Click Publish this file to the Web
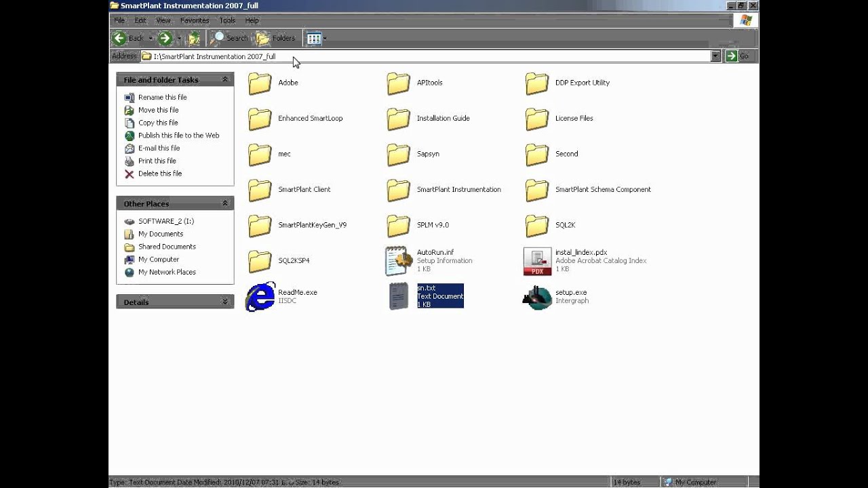 pyautogui.click(x=178, y=136)
